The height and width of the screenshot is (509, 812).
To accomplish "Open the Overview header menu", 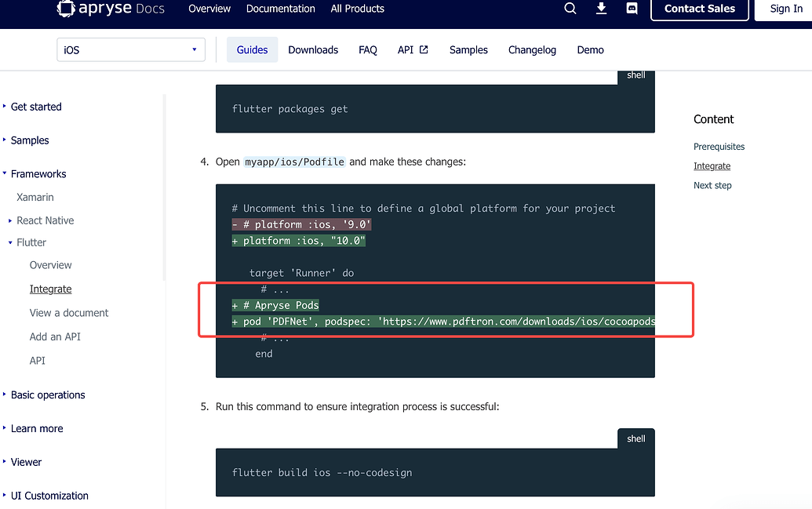I will click(x=209, y=9).
